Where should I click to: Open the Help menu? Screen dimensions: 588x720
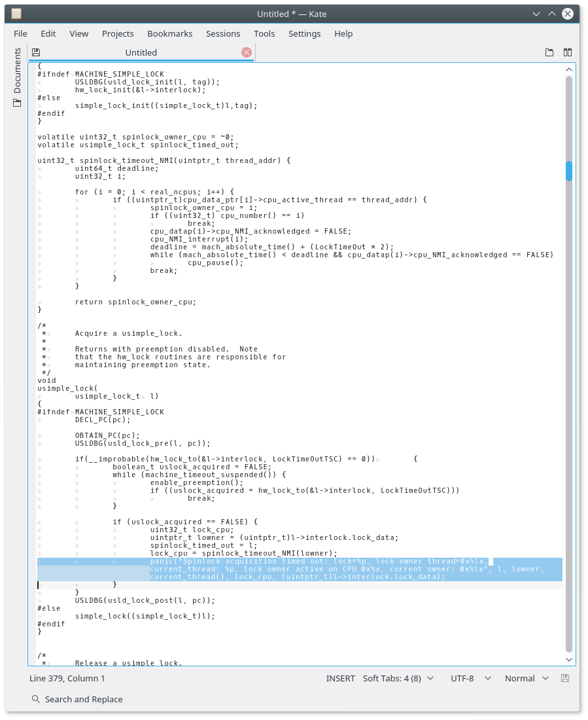coord(343,33)
